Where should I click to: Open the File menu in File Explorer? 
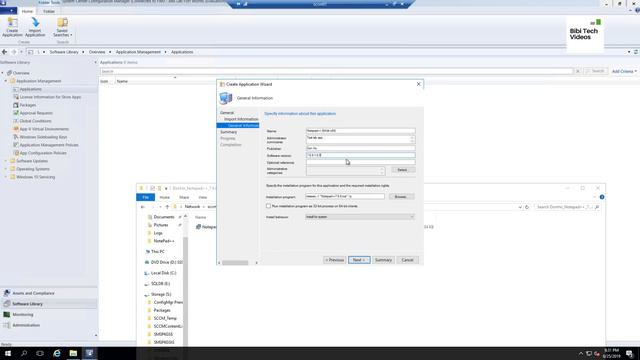145,197
